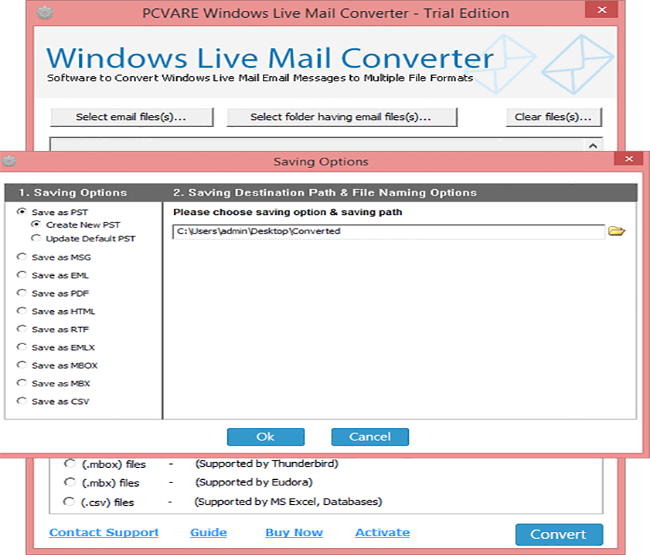Screen dimensions: 650x555
Task: Click the file list scroll up arrow
Action: [593, 145]
